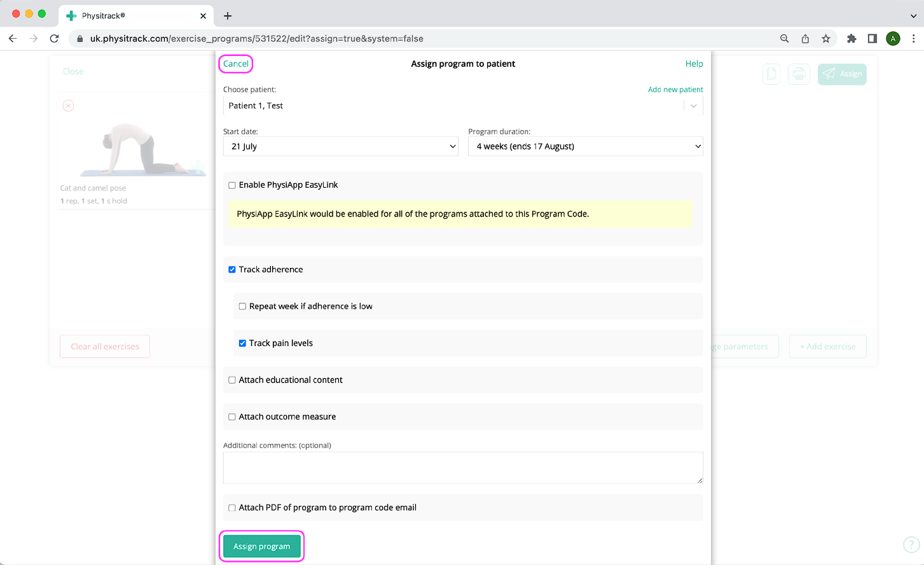Screen dimensions: 924x565
Task: Click the patient field chevron arrow
Action: pyautogui.click(x=694, y=106)
